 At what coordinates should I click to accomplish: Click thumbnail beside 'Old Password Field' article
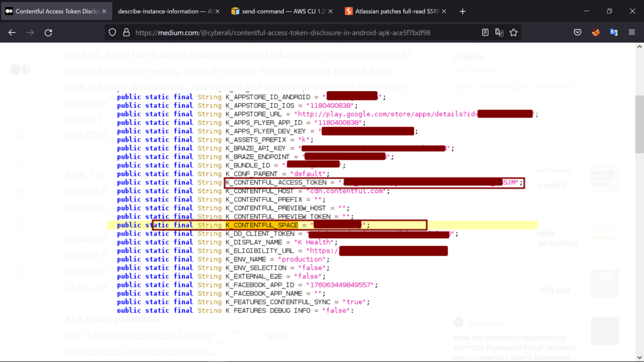coord(605,331)
